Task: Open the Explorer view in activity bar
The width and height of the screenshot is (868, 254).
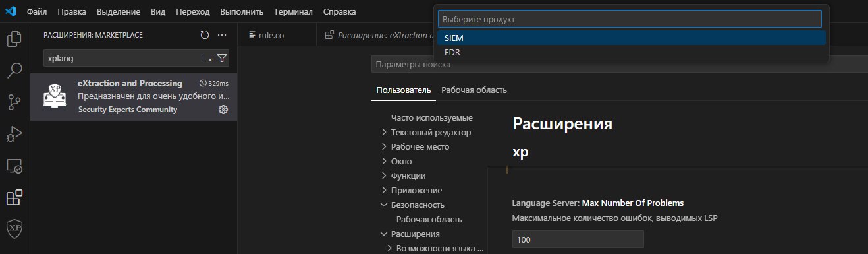Action: (x=14, y=39)
